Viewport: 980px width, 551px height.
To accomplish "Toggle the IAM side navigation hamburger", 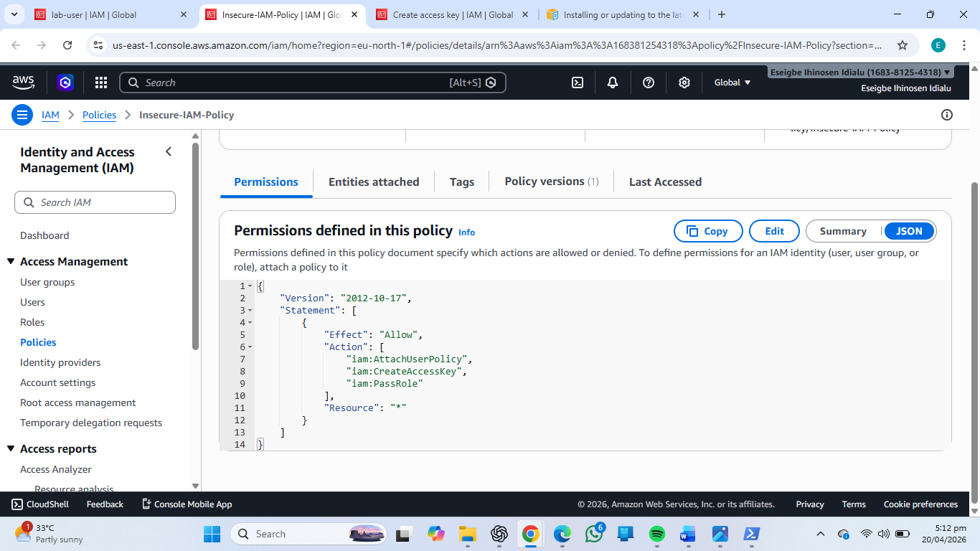I will point(22,115).
